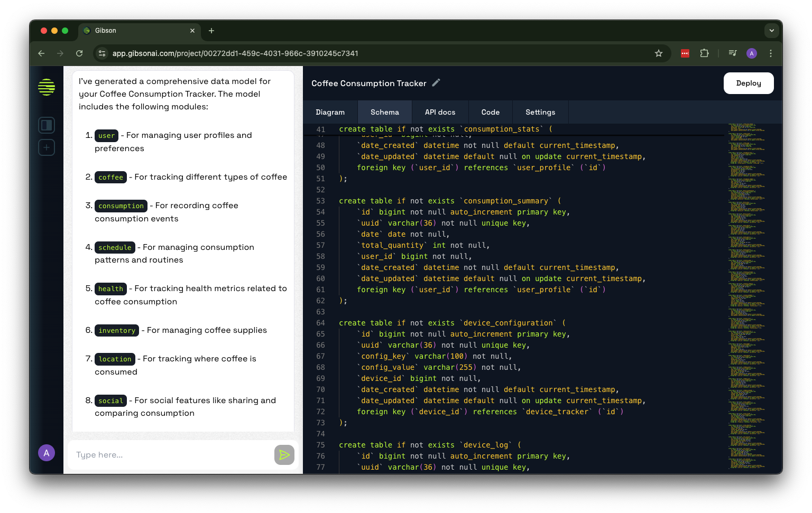The image size is (812, 513).
Task: Select the Gibson browser tab
Action: pyautogui.click(x=140, y=31)
